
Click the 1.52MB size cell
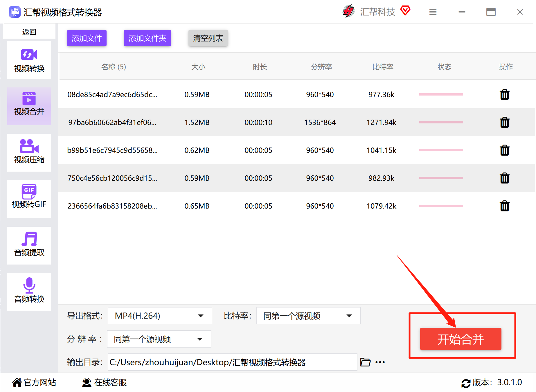[197, 122]
